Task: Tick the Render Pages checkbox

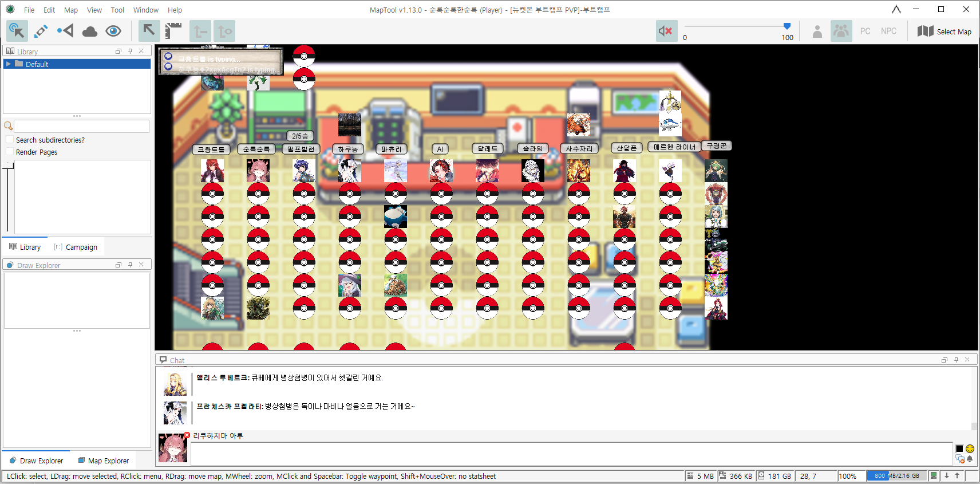Action: (x=9, y=152)
